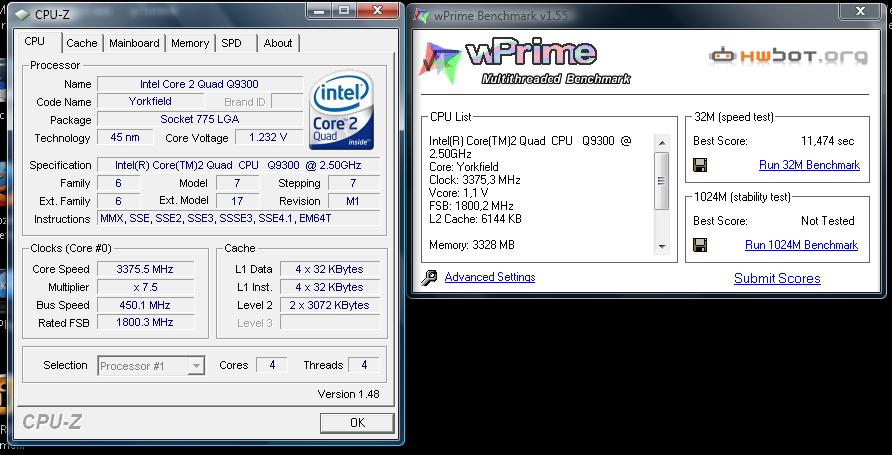Click the Name field Intel Core 2 Quad Q9300
This screenshot has height=455, width=892.
[200, 84]
